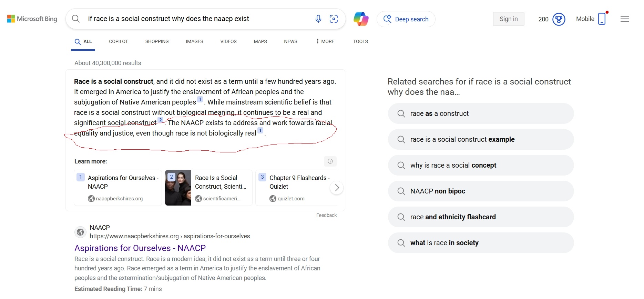Screen dimensions: 644x299
Task: Open Chapter 9 Flashcards Quizlet card
Action: tap(296, 188)
